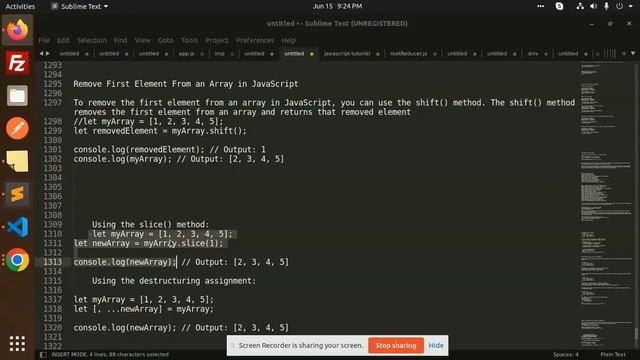Screen dimensions: 640x360
Task: Click line number 1313 in the gutter
Action: point(53,262)
